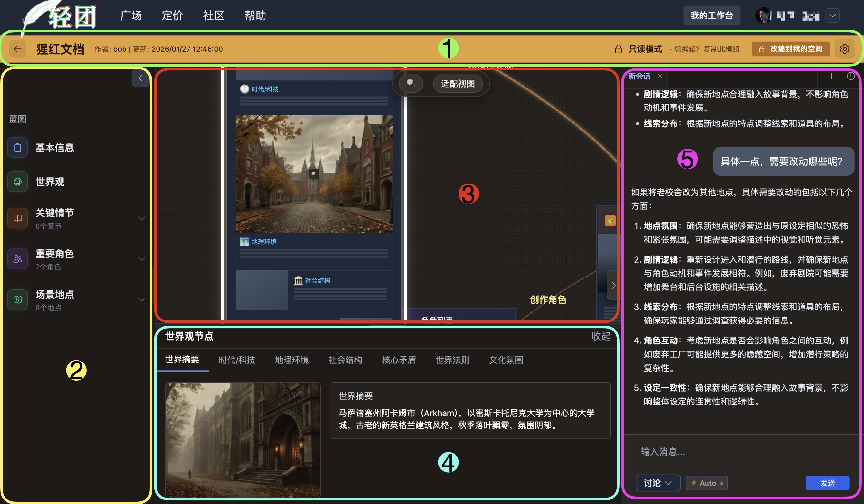Screen dimensions: 864x504
Task: Click the 世界观 globe icon
Action: pos(17,182)
